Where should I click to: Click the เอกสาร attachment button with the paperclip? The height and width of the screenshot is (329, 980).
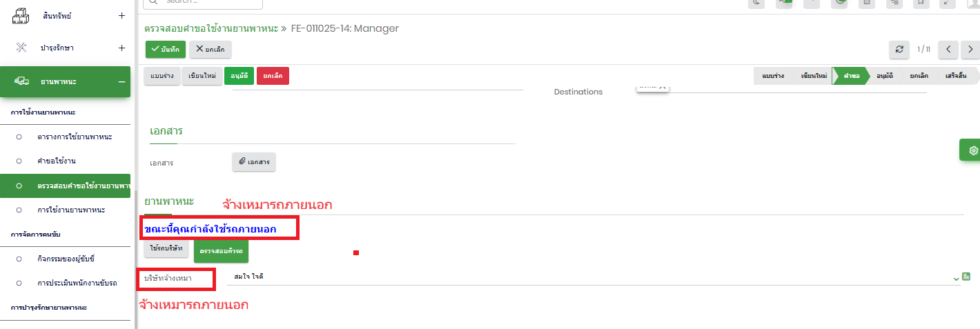[x=254, y=161]
